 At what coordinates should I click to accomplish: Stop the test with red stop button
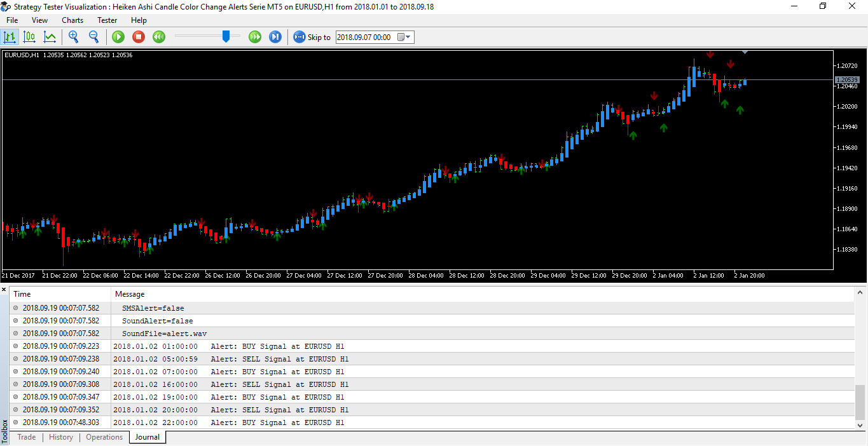139,37
